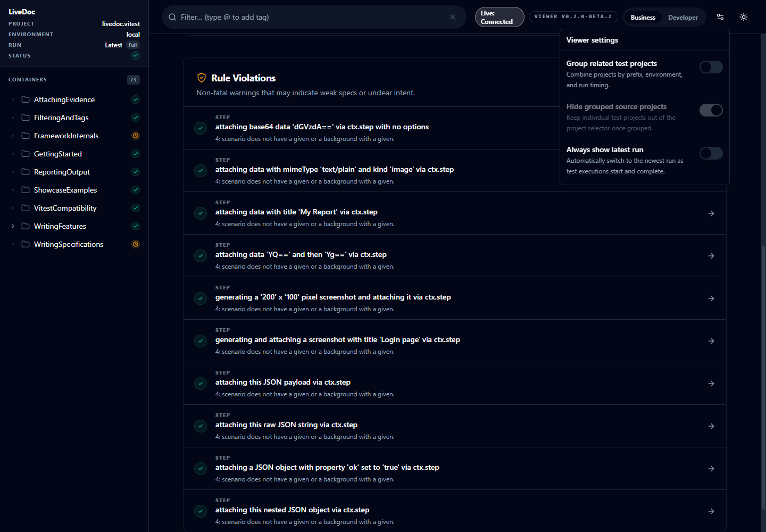This screenshot has height=532, width=766.
Task: Click the livedoc.vitest project name
Action: pos(121,24)
